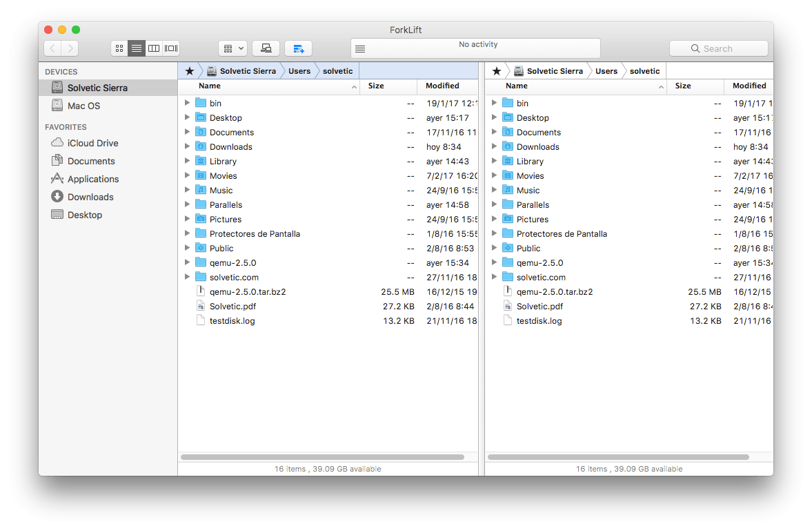Select solvetic.com folder icon in left pane
The width and height of the screenshot is (812, 531).
(200, 277)
